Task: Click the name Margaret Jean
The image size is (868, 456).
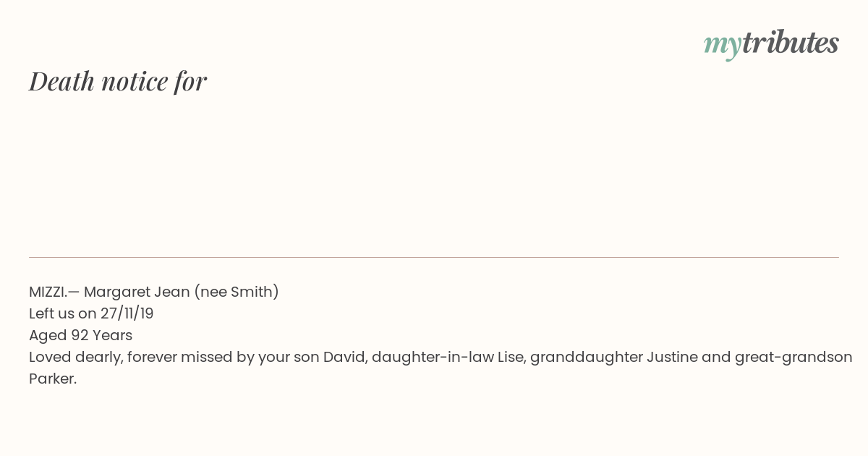Action: pos(137,292)
